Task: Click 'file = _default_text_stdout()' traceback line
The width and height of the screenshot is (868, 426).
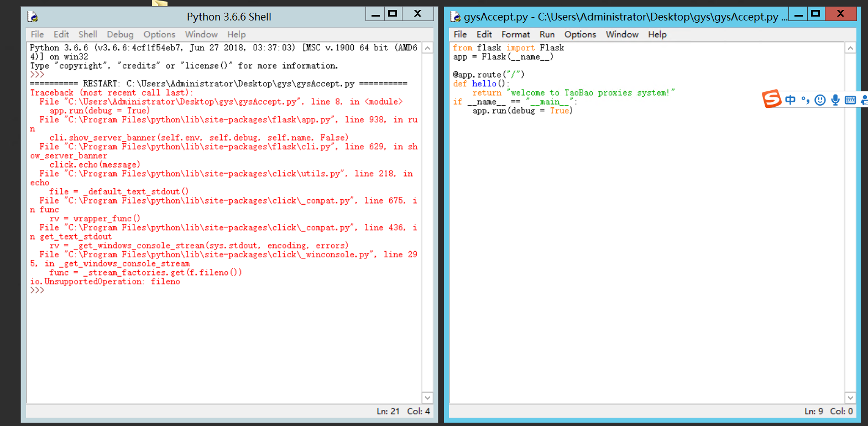Action: (x=119, y=191)
